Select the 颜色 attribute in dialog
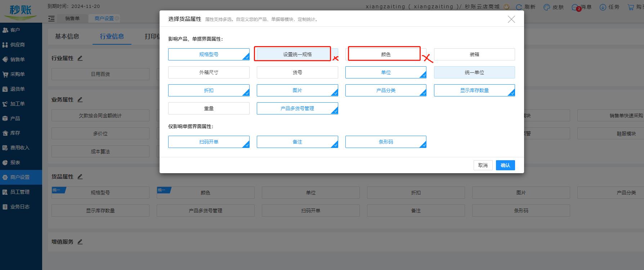Screen dimensions: 644x270 386,54
